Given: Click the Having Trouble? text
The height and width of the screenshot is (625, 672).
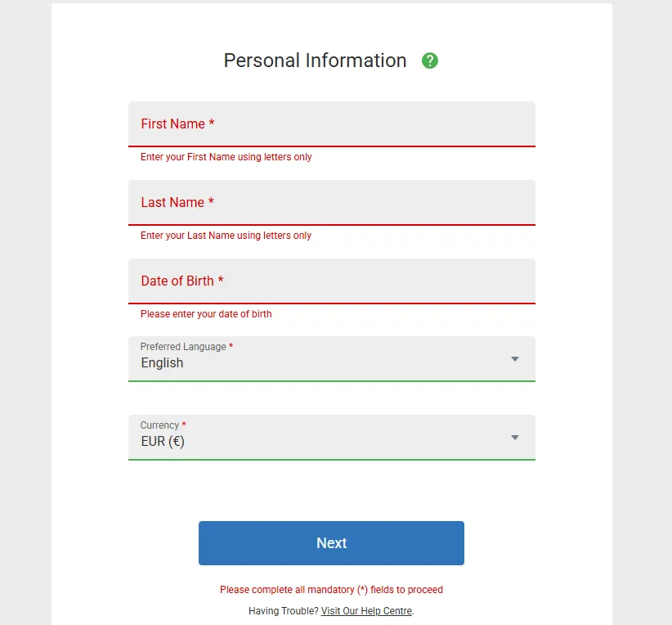Looking at the screenshot, I should [x=283, y=611].
